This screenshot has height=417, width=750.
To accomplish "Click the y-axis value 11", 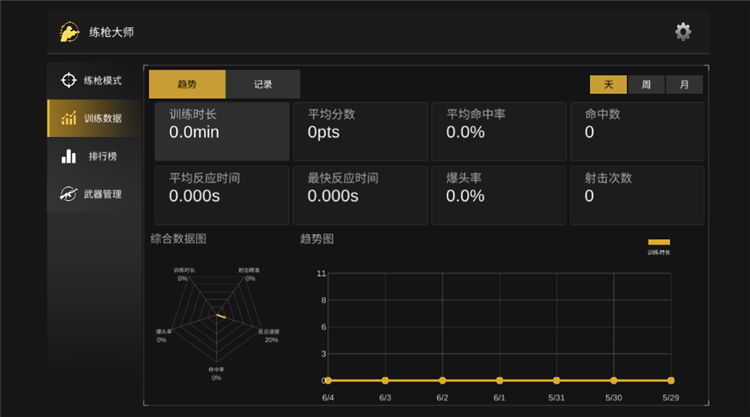I will [321, 274].
